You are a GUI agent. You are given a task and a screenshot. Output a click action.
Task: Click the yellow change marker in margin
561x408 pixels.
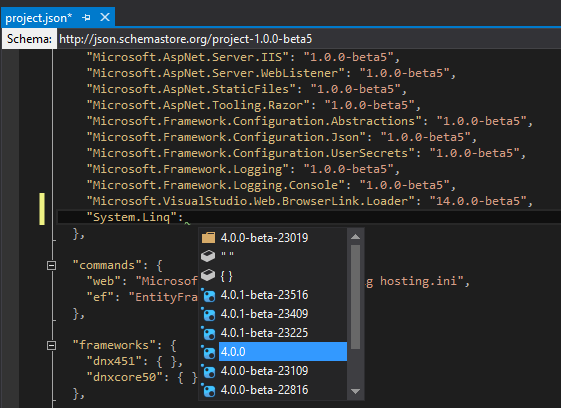pyautogui.click(x=42, y=209)
